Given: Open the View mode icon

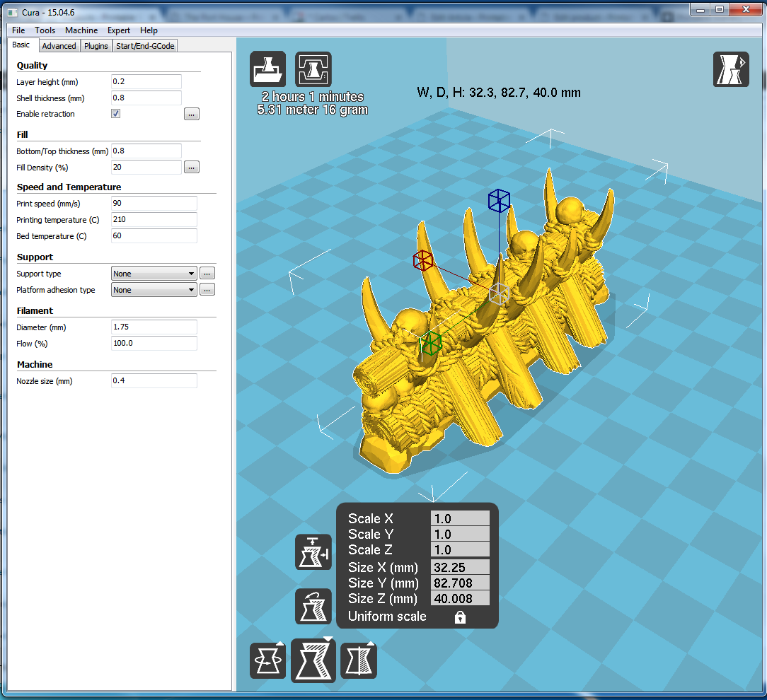Looking at the screenshot, I should (x=731, y=69).
